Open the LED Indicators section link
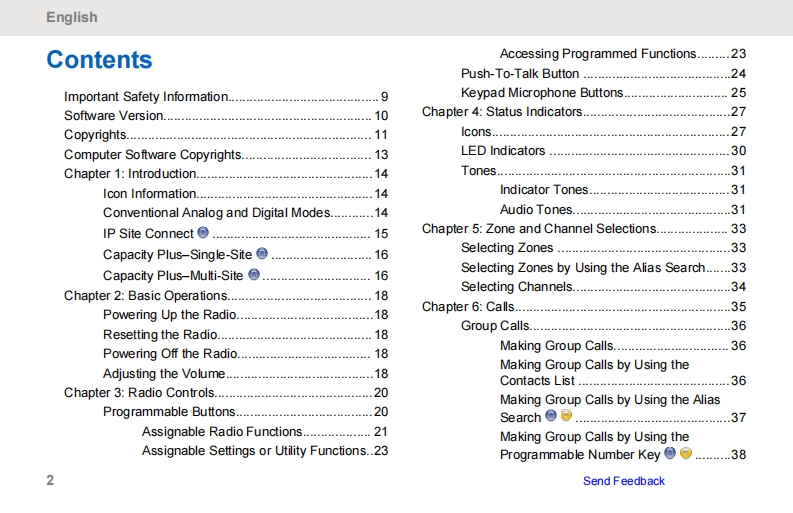This screenshot has width=793, height=513. tap(503, 151)
